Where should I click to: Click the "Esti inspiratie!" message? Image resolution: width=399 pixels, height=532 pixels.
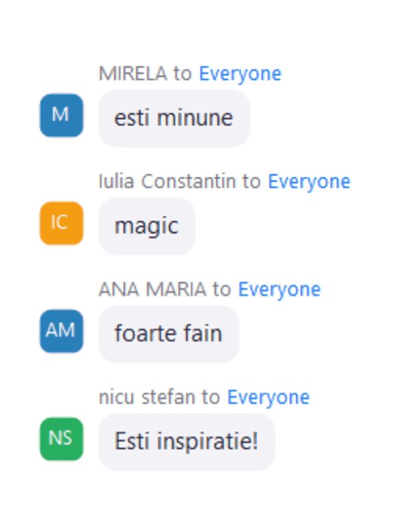pos(187,442)
